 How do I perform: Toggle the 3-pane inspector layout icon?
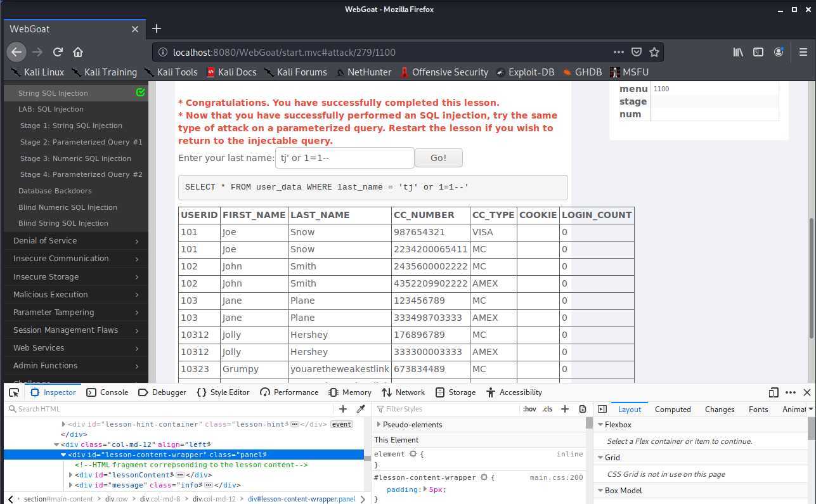601,410
